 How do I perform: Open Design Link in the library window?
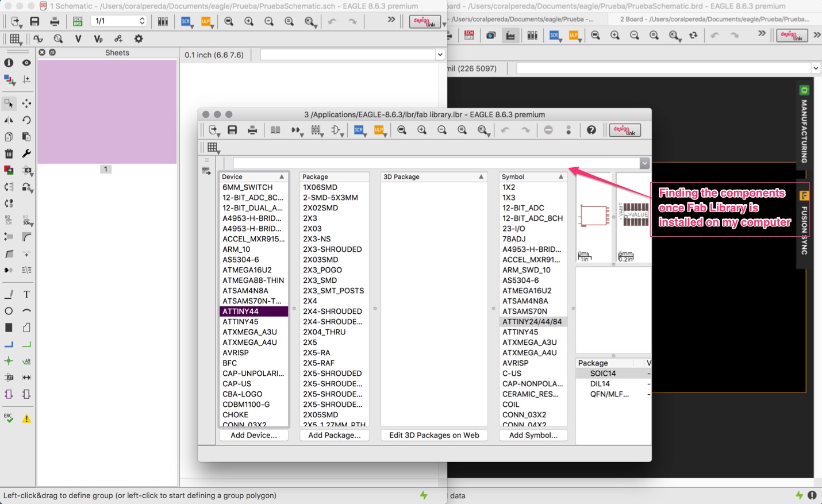(625, 130)
